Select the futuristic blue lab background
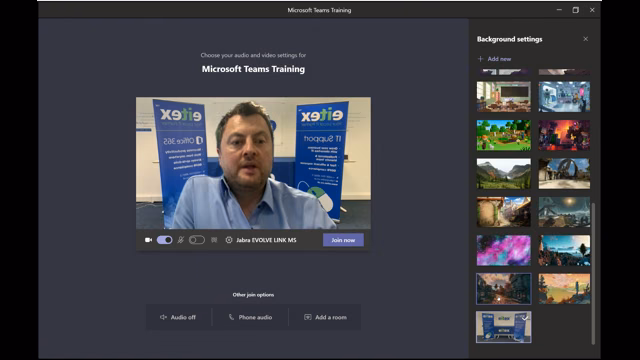 pos(564,97)
